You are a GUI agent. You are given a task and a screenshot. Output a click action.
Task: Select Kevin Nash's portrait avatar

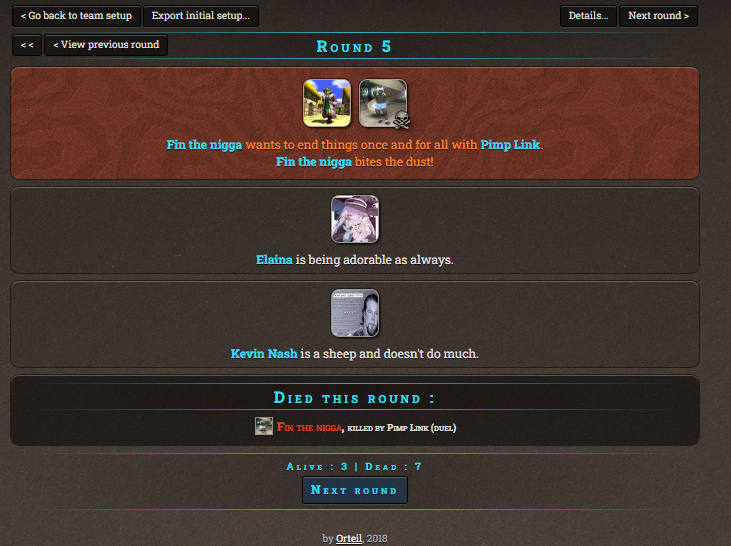click(355, 313)
